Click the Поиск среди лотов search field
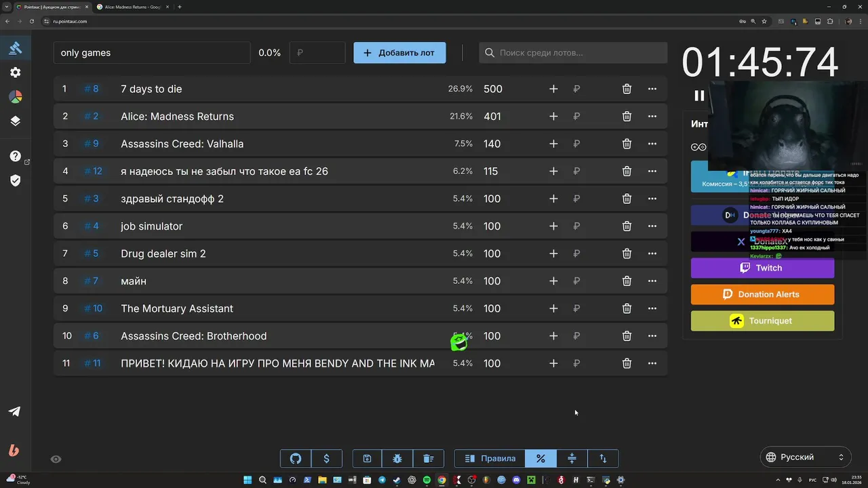The image size is (868, 488). pyautogui.click(x=573, y=53)
